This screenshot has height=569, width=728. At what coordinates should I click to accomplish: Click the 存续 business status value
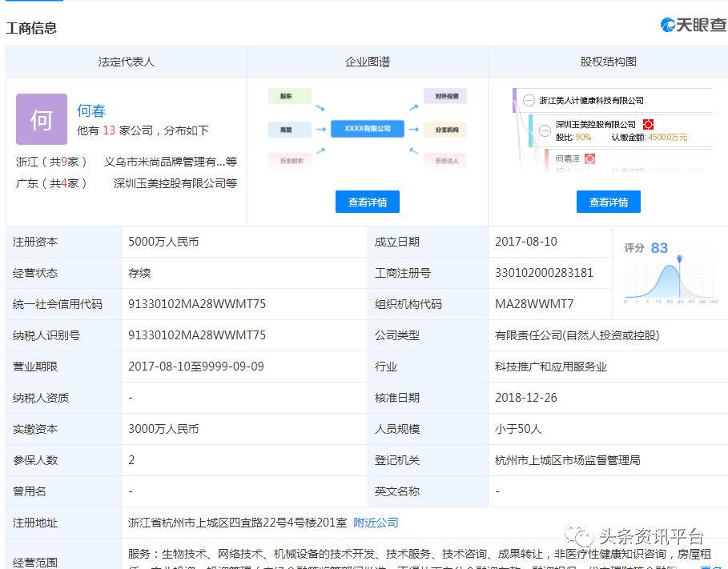tap(139, 273)
